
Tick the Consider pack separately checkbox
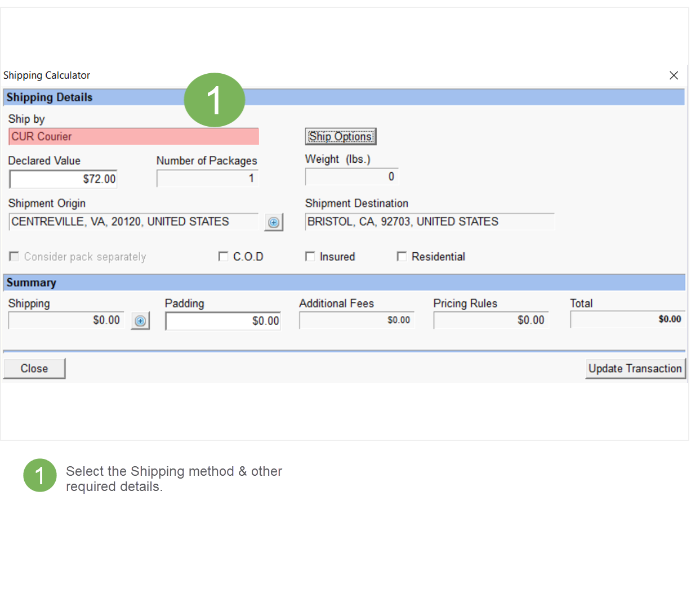point(14,257)
